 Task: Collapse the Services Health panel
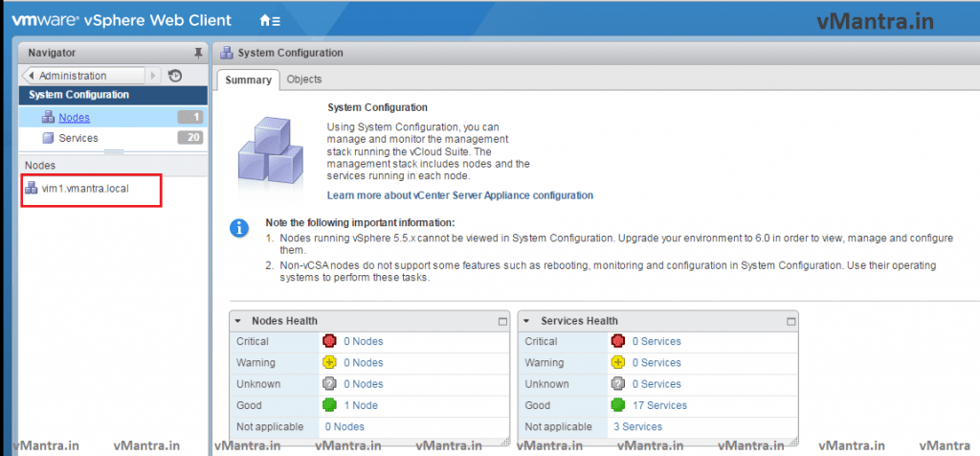point(526,321)
